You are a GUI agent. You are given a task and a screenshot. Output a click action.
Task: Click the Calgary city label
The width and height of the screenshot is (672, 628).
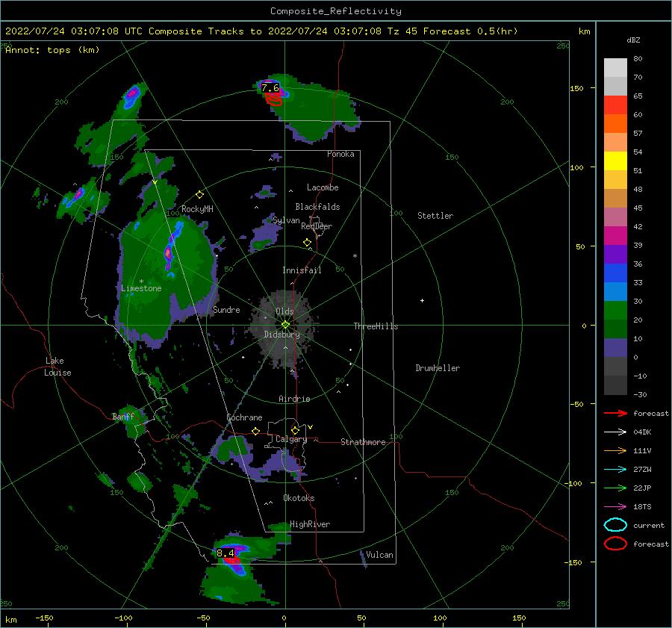point(291,439)
